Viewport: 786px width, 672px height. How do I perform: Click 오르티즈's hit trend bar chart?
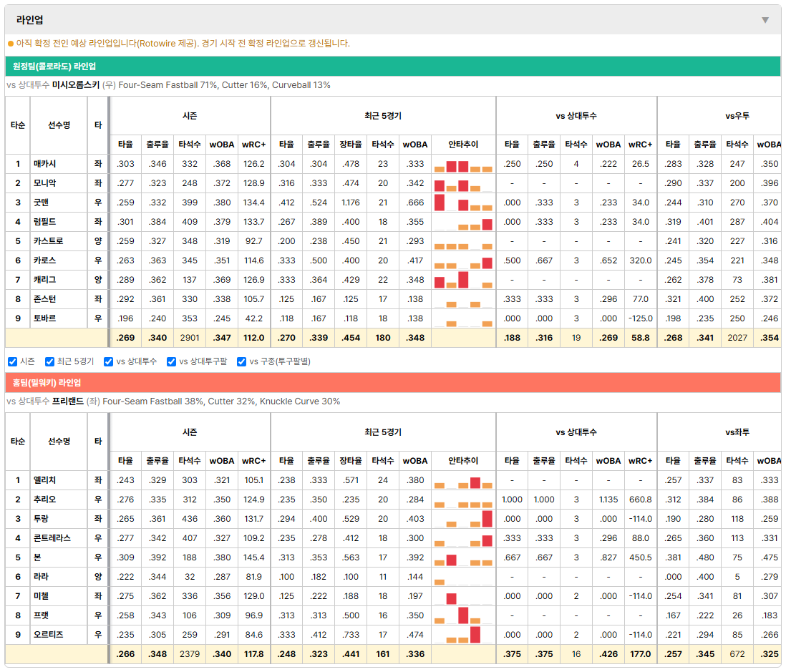[x=463, y=635]
